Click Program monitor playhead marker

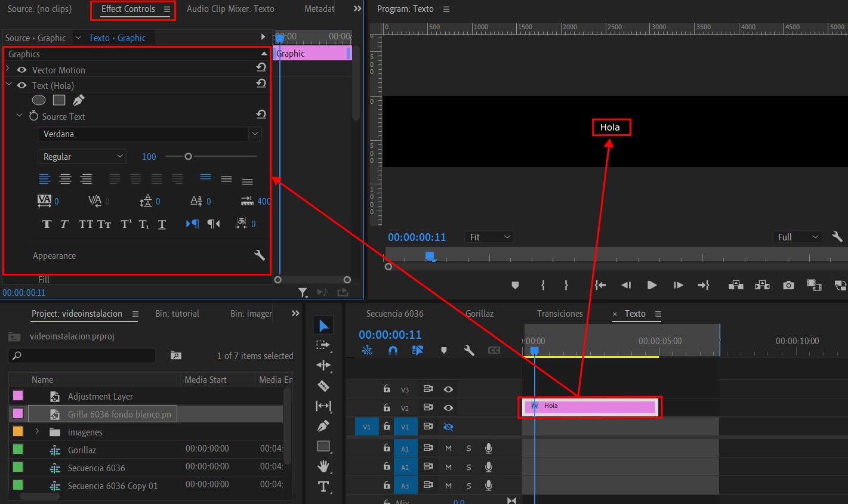(x=430, y=256)
